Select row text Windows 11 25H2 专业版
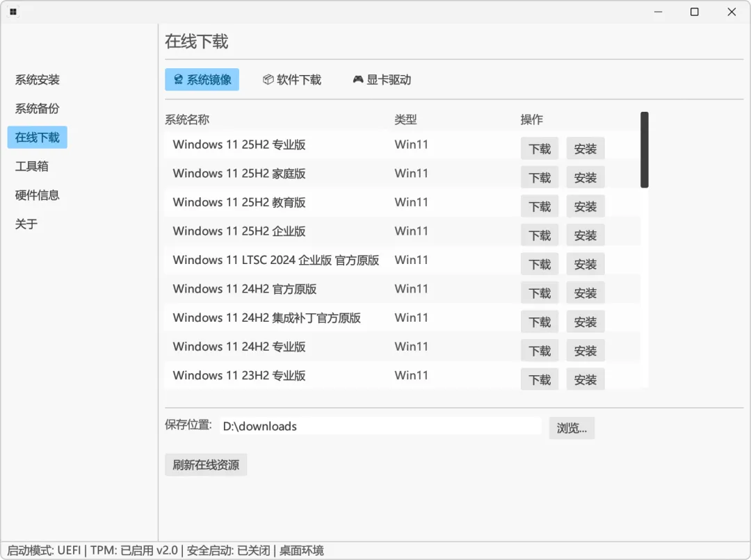Screen dimensions: 751x560 tap(239, 145)
